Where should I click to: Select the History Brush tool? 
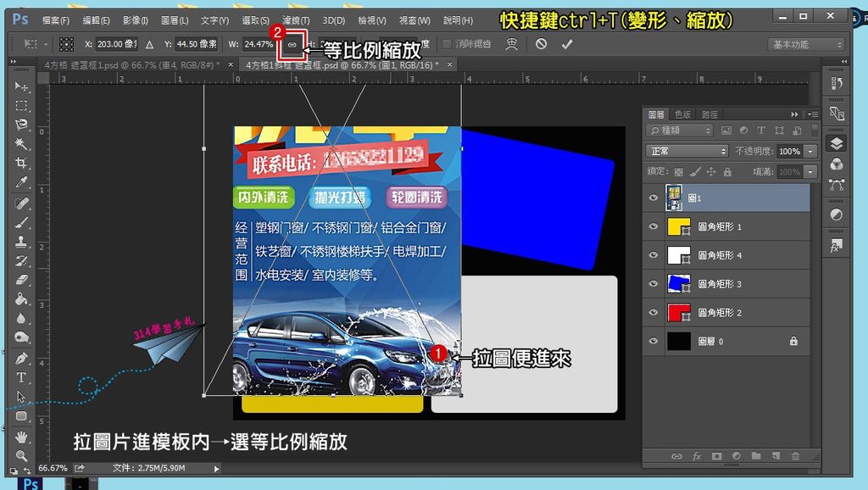click(x=21, y=261)
